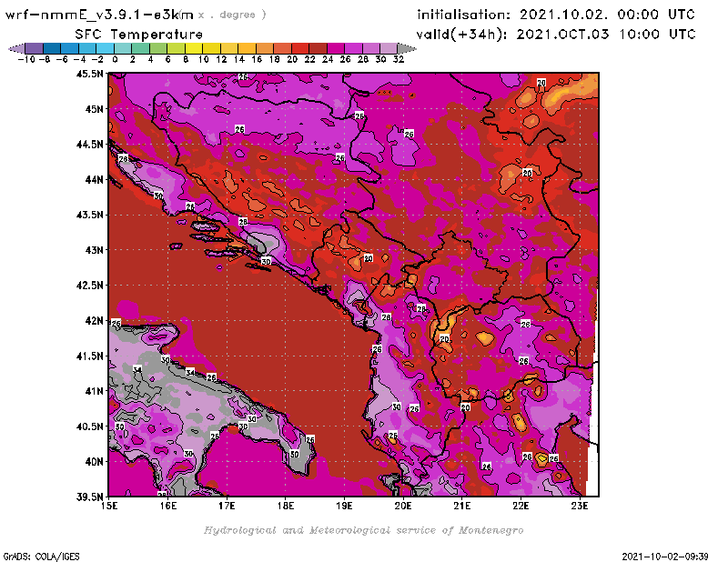This screenshot has height=562, width=728.
Task: Click the '22E' longitude axis label
Action: click(521, 507)
